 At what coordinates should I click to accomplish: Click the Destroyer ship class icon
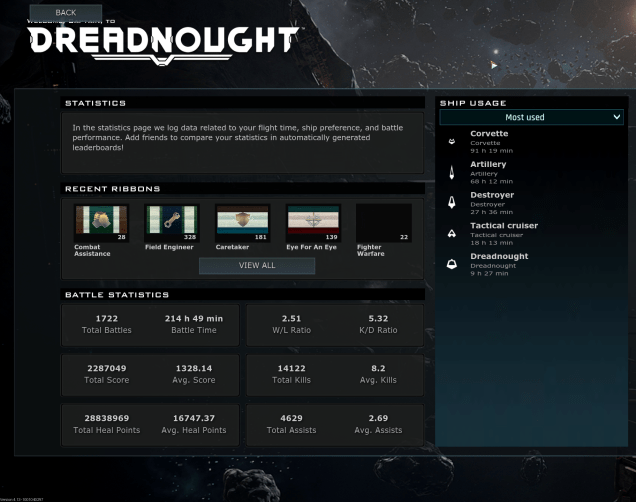(x=452, y=203)
